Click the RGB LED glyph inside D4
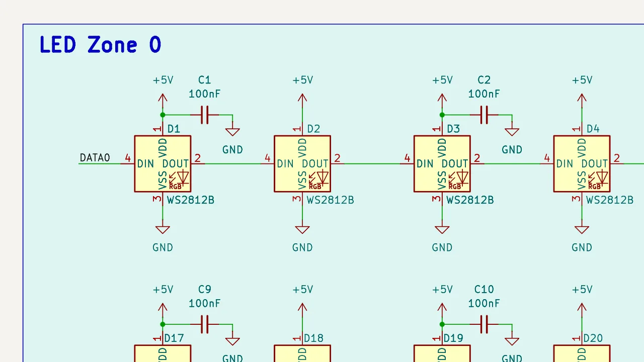 coord(598,180)
